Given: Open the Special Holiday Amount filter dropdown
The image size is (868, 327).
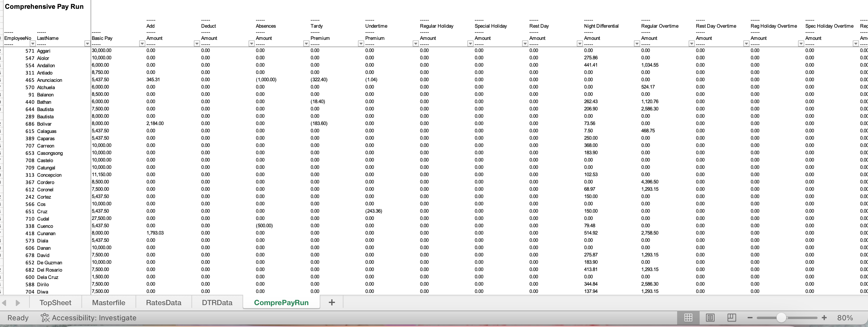Looking at the screenshot, I should (x=525, y=43).
